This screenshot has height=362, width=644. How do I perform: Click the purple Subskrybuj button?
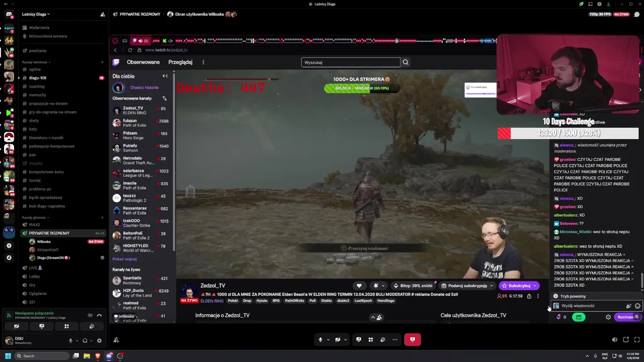point(519,286)
